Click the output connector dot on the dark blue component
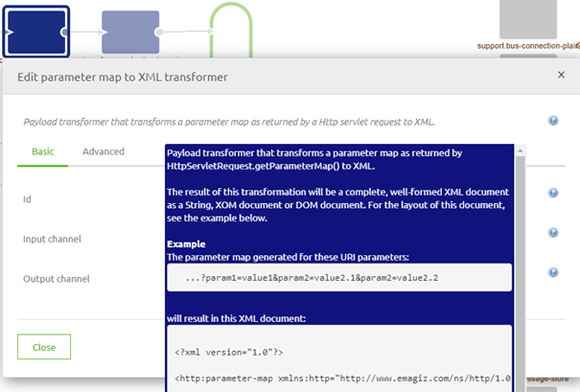 click(64, 33)
